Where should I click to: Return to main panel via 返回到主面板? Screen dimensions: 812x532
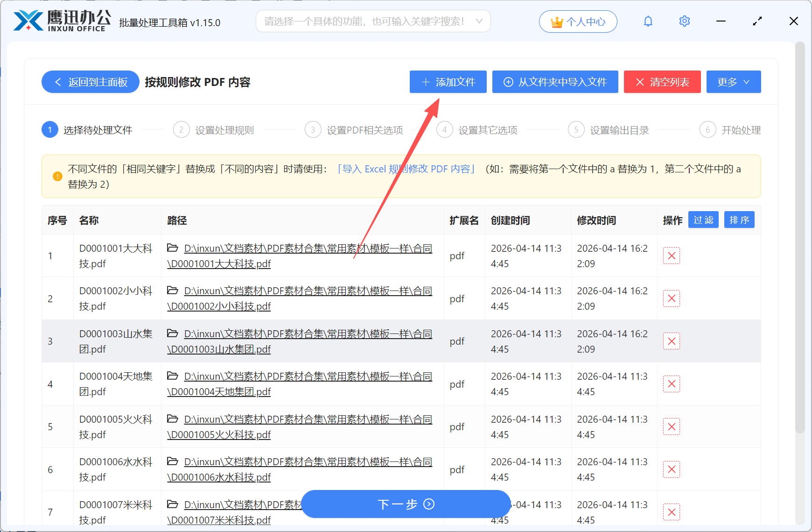click(90, 82)
